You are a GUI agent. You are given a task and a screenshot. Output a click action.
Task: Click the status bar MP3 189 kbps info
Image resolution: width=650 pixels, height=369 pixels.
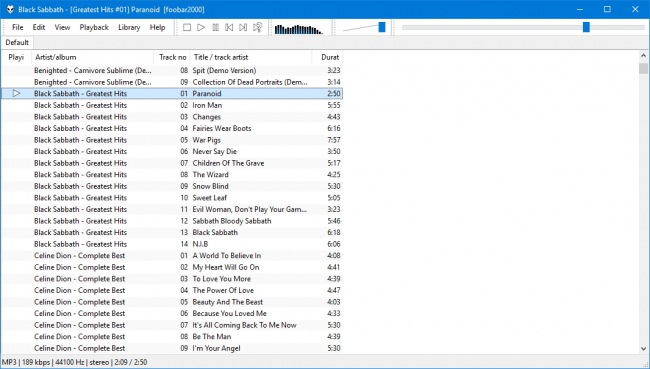pos(75,362)
